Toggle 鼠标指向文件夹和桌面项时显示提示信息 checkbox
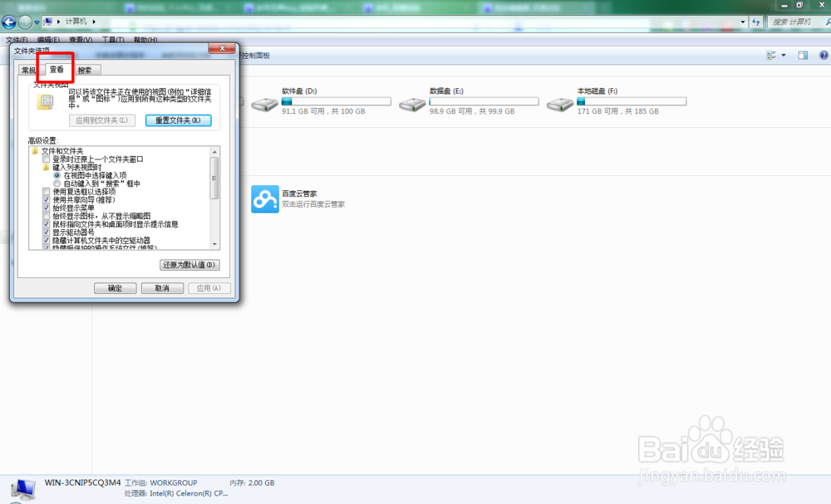 point(46,224)
